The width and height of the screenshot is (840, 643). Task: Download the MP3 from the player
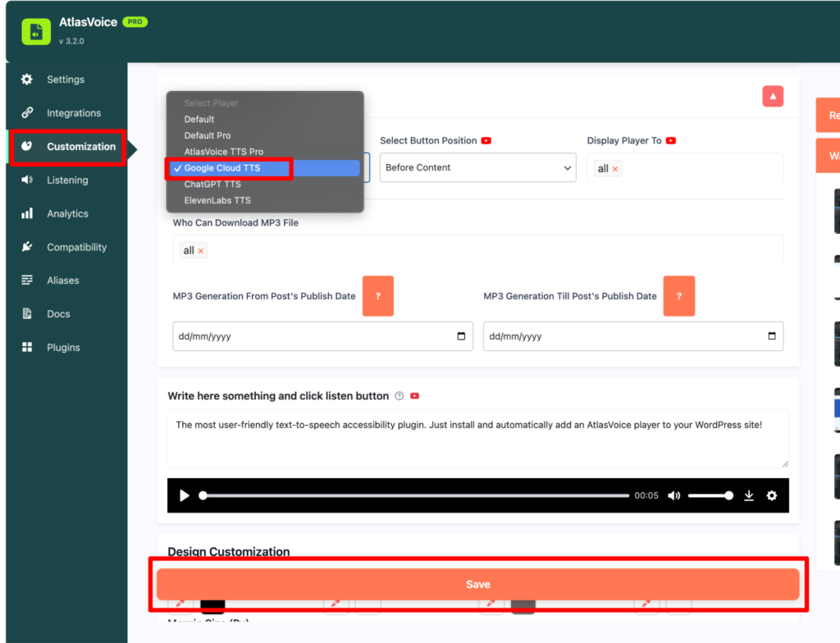749,495
